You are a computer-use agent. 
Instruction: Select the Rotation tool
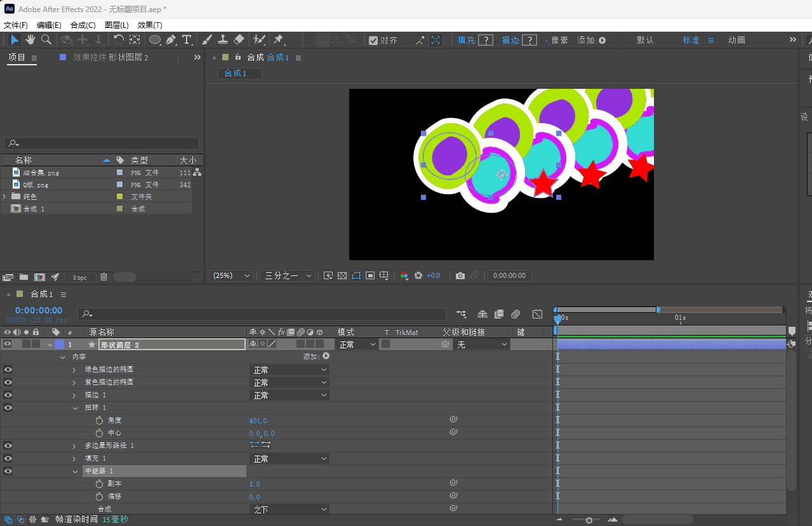coord(118,40)
